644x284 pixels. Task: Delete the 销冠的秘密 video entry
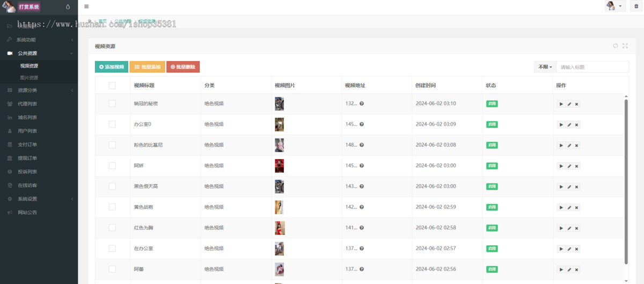pos(576,104)
